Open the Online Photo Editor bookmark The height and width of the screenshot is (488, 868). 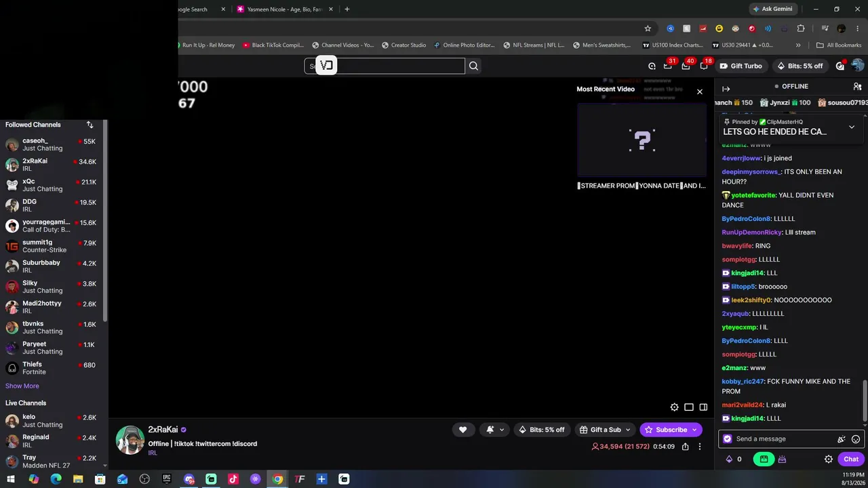tap(463, 45)
